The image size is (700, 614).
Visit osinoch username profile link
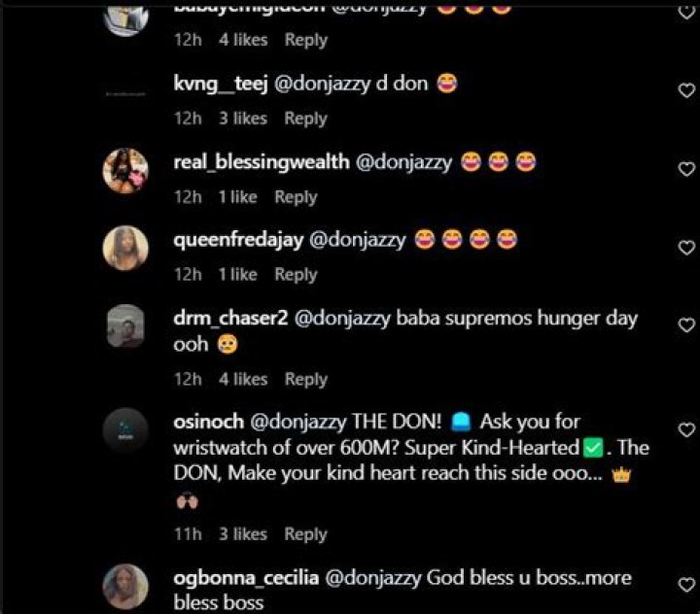[x=208, y=425]
